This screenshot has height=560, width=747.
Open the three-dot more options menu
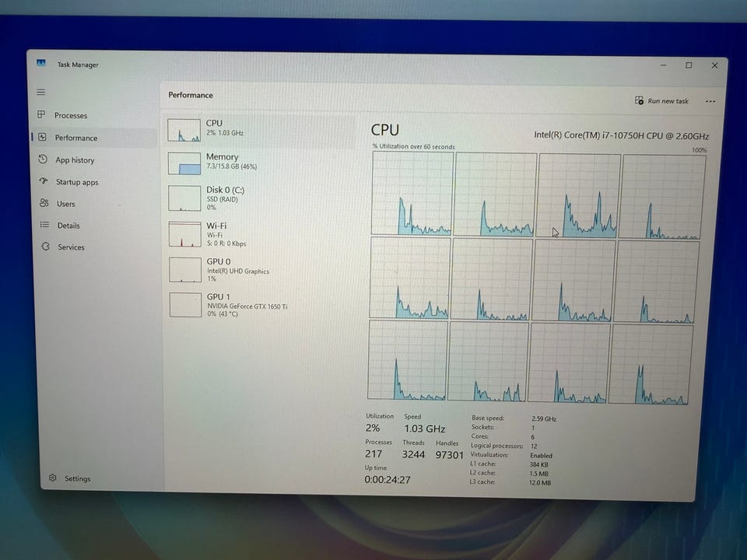710,101
